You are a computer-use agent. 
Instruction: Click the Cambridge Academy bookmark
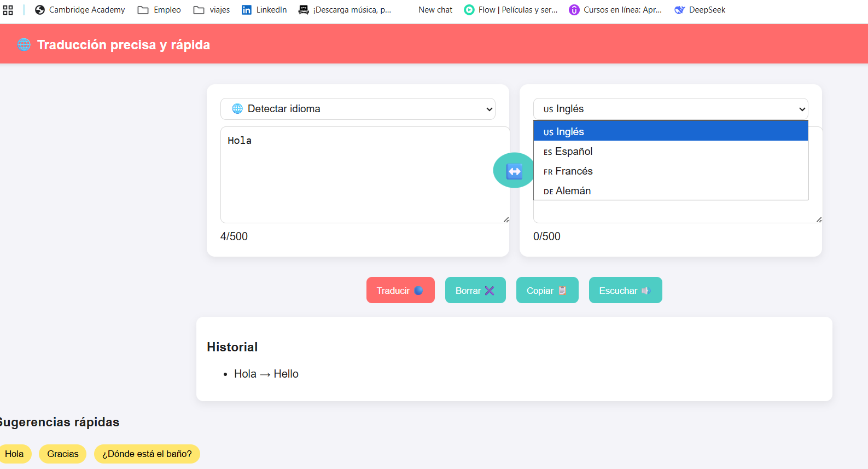pyautogui.click(x=80, y=10)
